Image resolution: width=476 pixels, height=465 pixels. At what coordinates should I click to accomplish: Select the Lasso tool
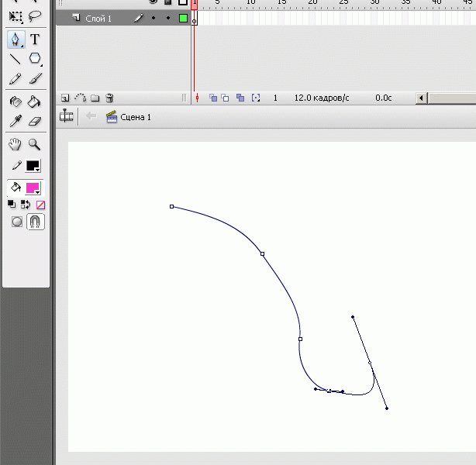pyautogui.click(x=35, y=16)
